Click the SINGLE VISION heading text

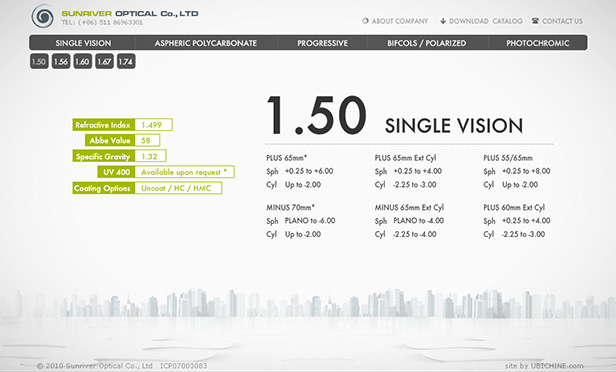coord(454,126)
